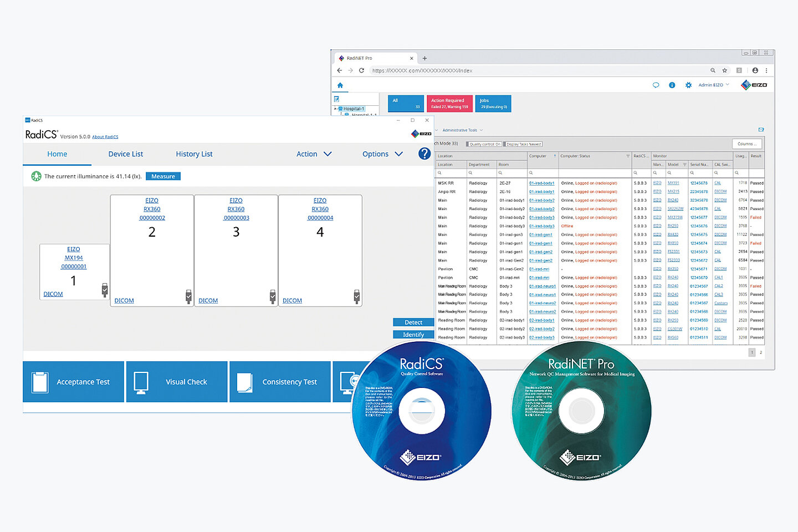The image size is (798, 532).
Task: Click the connection icon on monitor 4 card
Action: 357,296
